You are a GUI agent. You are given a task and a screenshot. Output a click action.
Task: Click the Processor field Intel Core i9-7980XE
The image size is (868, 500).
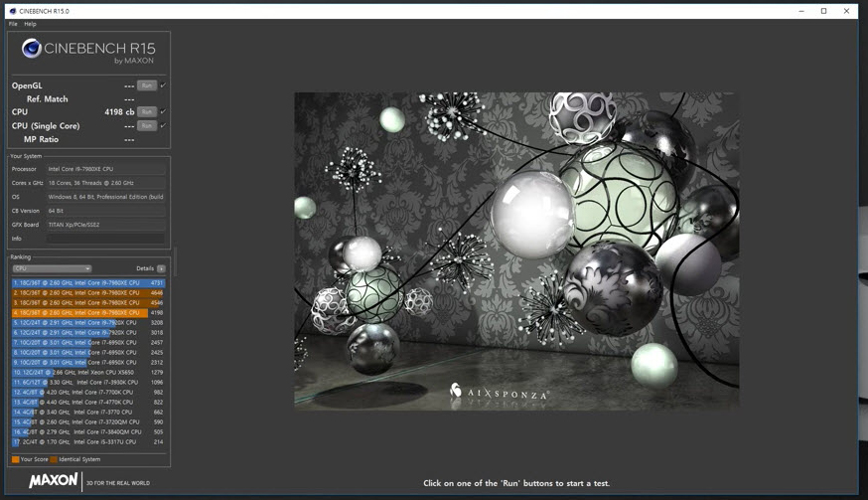point(105,169)
